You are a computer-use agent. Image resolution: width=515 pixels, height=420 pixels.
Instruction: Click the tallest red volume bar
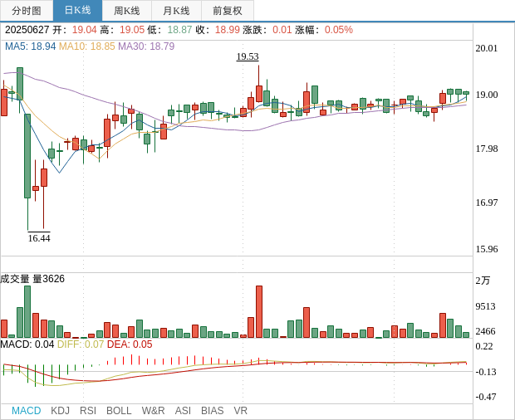[x=259, y=312]
